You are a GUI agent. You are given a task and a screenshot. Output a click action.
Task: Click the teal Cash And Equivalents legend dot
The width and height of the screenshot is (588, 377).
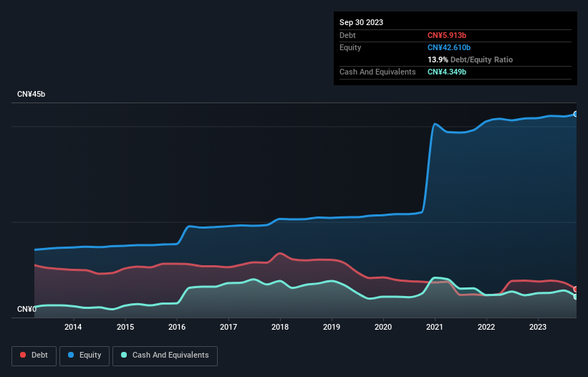[x=124, y=355]
